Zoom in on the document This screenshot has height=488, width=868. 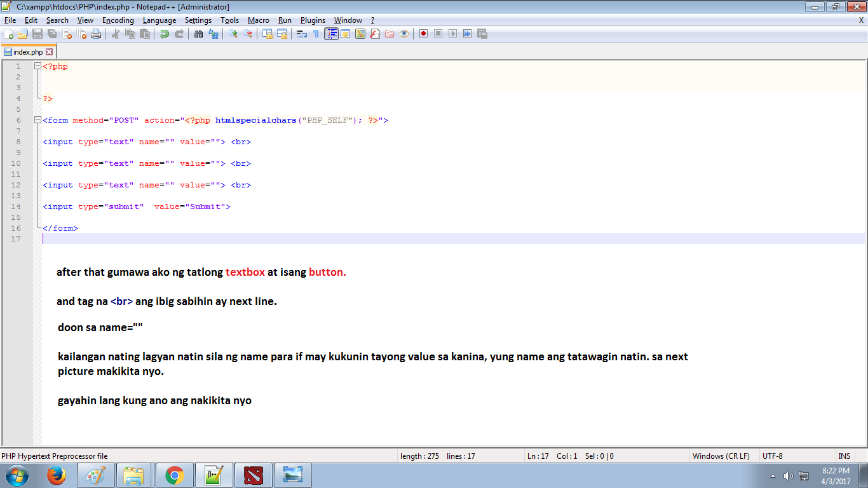234,34
